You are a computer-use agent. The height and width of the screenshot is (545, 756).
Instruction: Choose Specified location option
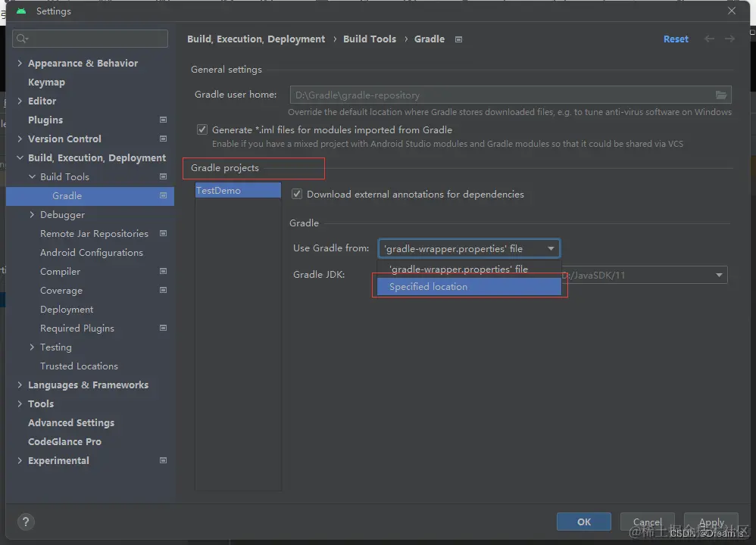[x=469, y=287]
